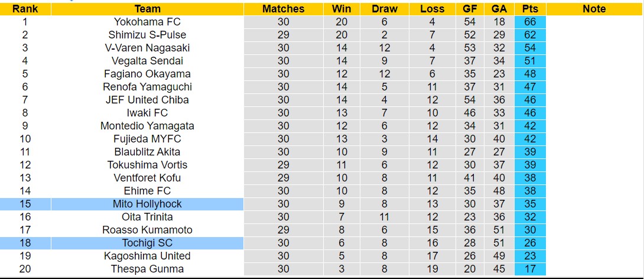Open the Shimizu S-Pulse team link

pos(147,35)
